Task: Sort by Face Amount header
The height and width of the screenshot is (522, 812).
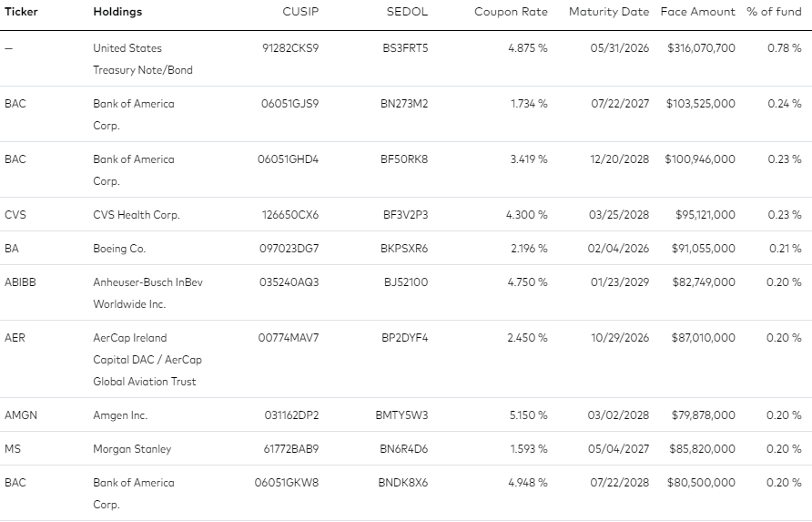Action: tap(697, 12)
